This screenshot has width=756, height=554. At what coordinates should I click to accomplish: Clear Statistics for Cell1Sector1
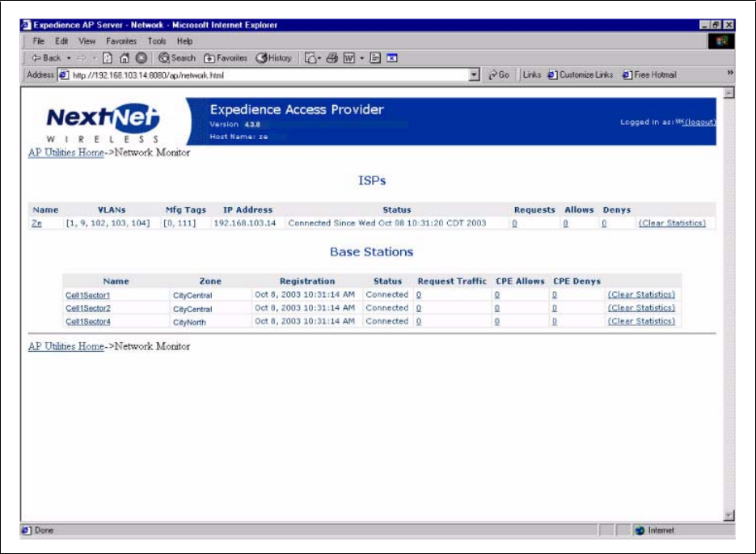[x=641, y=294]
